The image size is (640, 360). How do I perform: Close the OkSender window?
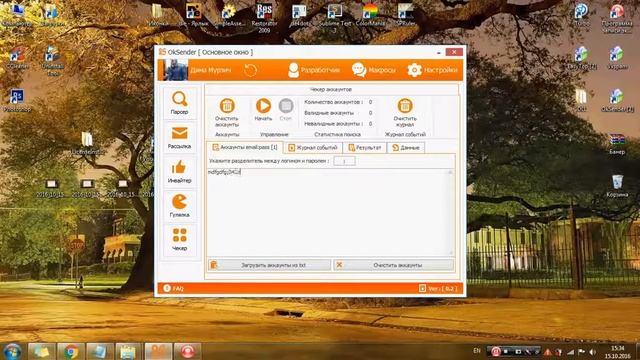[454, 52]
